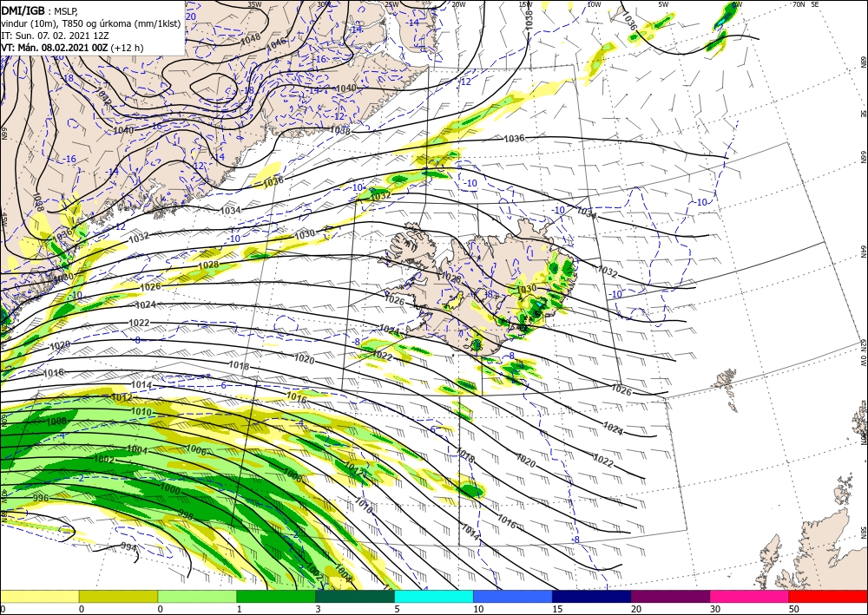Click the royal blue legend swatch
Image resolution: width=868 pixels, height=615 pixels.
(513, 596)
